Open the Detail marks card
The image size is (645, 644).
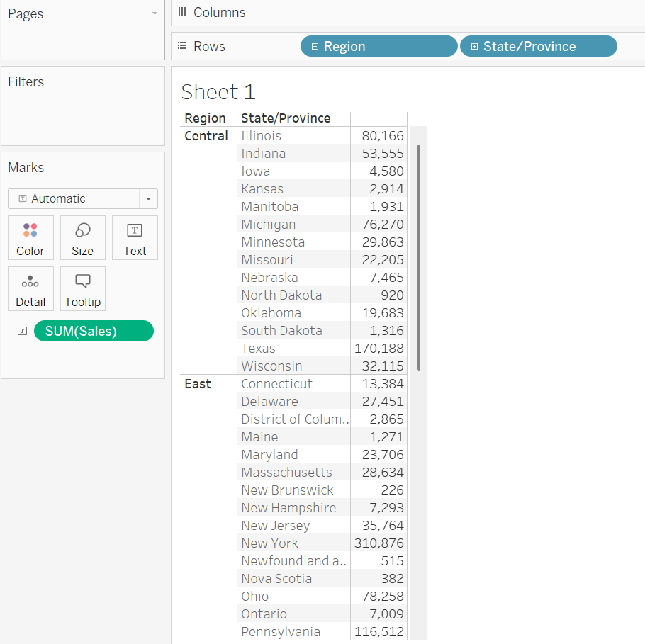click(x=30, y=288)
